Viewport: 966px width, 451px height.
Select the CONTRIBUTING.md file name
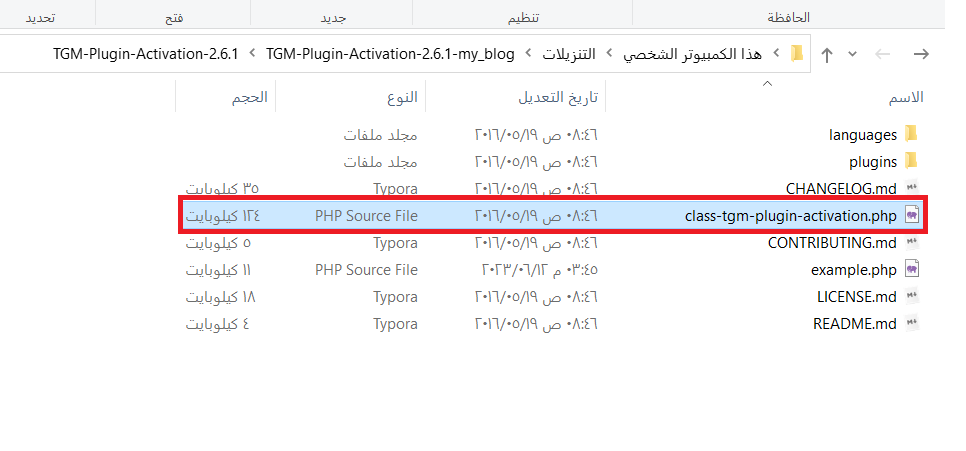pos(832,242)
